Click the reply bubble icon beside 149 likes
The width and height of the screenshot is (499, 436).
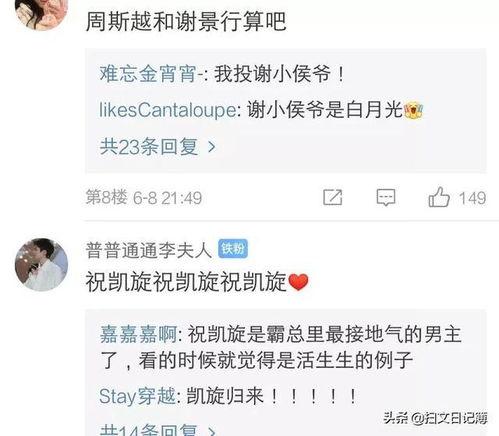[x=386, y=197]
